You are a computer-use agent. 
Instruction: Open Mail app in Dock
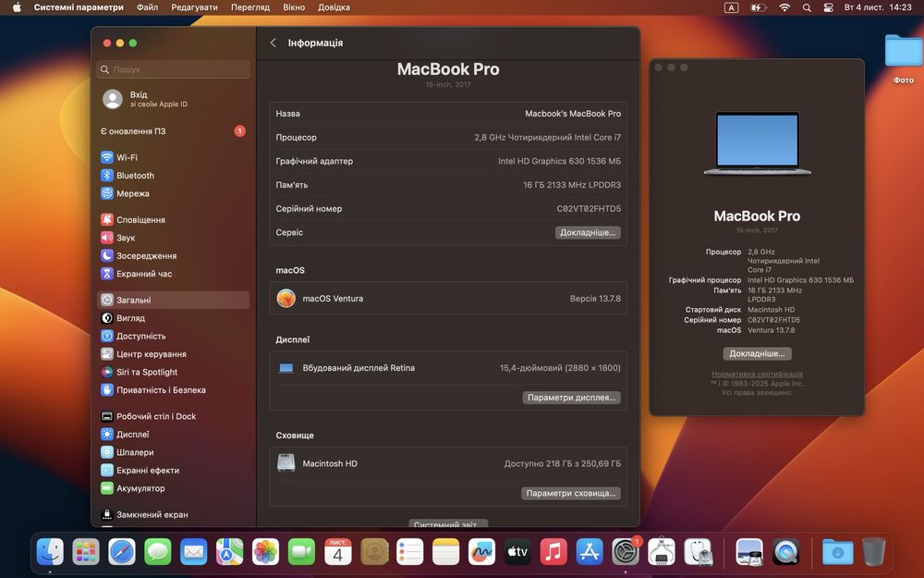194,552
